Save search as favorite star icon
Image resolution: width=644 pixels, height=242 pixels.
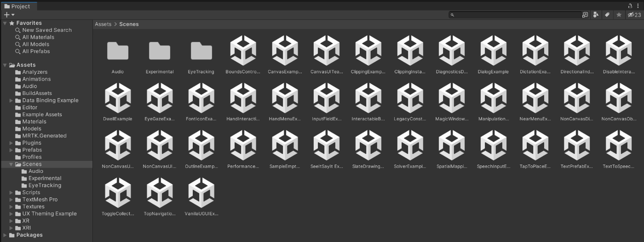[x=619, y=15]
